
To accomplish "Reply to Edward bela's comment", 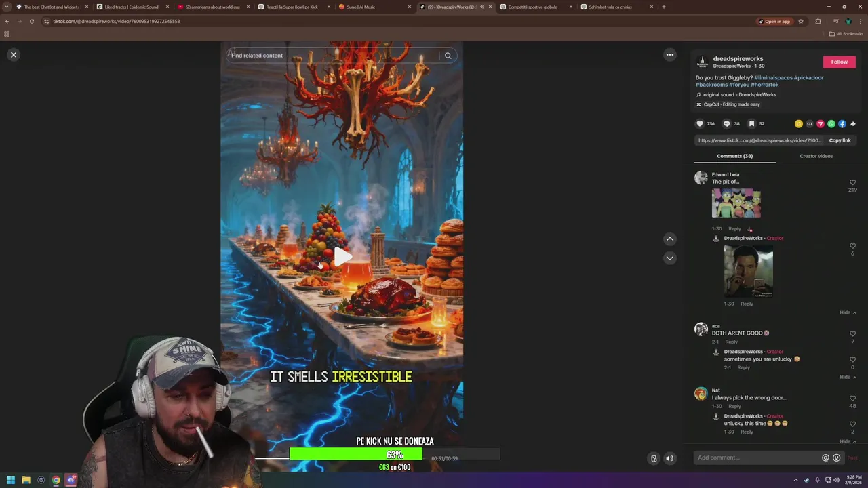I will click(x=734, y=228).
